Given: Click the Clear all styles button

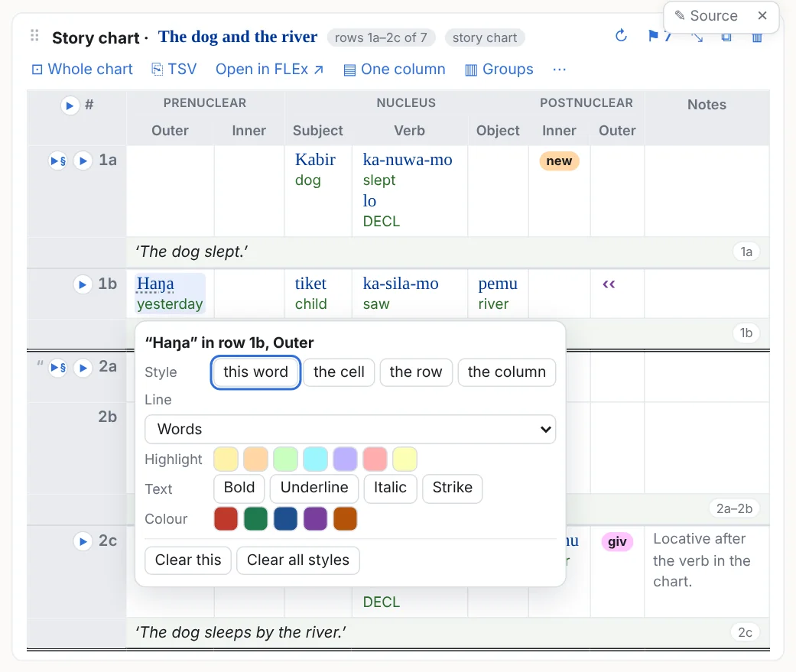Looking at the screenshot, I should [298, 560].
